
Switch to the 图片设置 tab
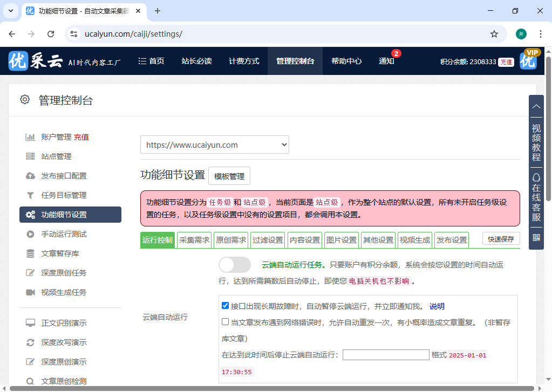(341, 240)
